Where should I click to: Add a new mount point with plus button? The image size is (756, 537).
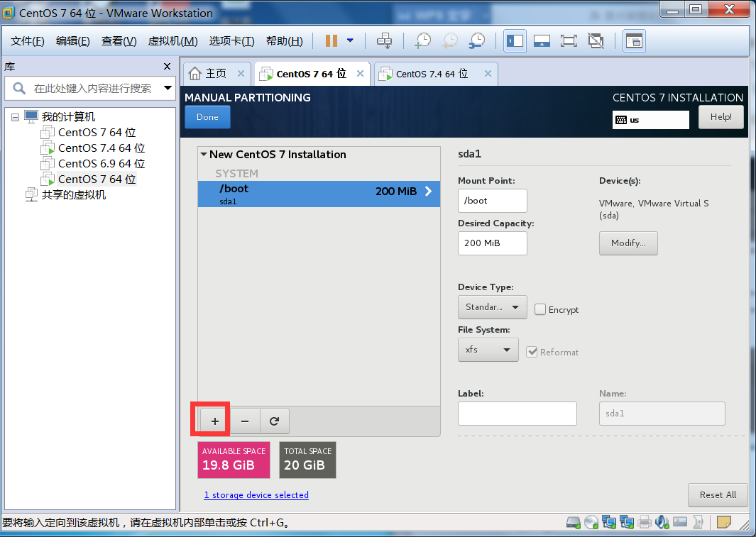tap(215, 421)
